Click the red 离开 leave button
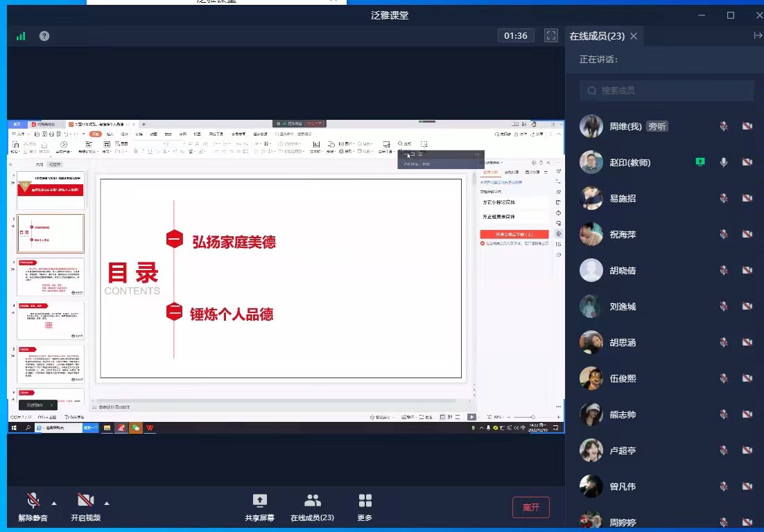The width and height of the screenshot is (764, 532). [x=531, y=507]
